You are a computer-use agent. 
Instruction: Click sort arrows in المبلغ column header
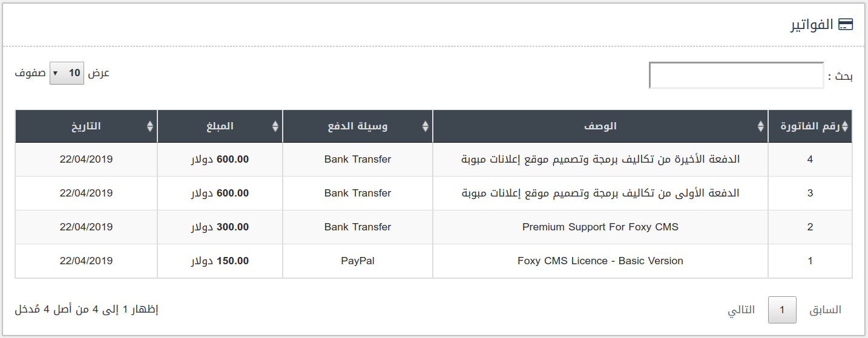pyautogui.click(x=275, y=126)
